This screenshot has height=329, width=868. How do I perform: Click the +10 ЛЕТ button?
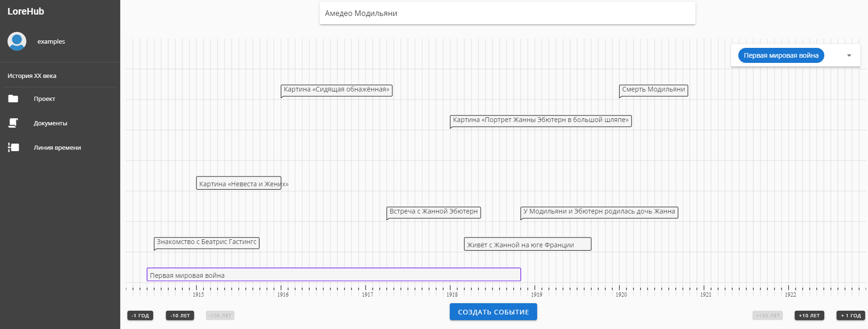[809, 315]
